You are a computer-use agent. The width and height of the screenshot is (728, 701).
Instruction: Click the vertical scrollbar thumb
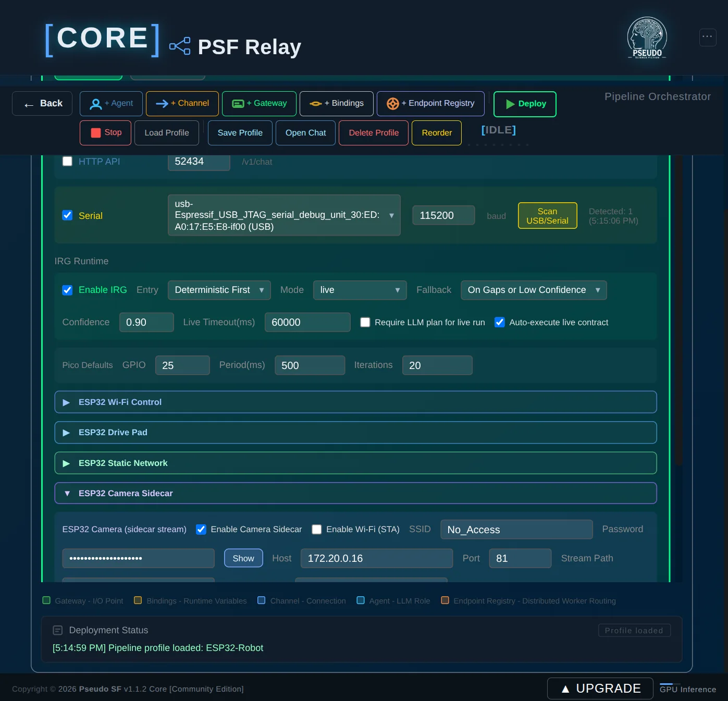(678, 310)
